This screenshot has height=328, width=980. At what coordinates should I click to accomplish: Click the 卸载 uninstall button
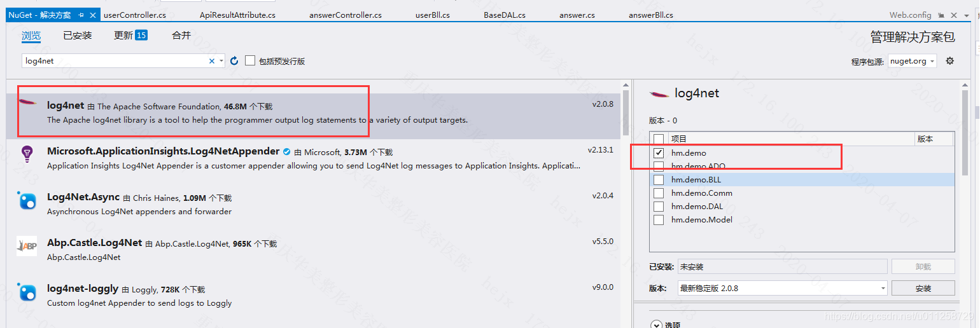coord(923,266)
